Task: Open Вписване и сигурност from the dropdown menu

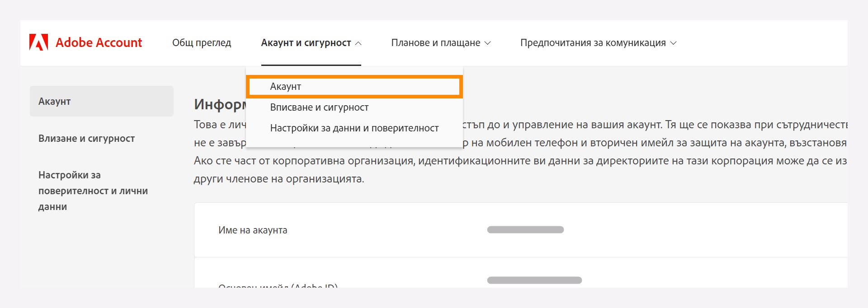Action: coord(320,107)
